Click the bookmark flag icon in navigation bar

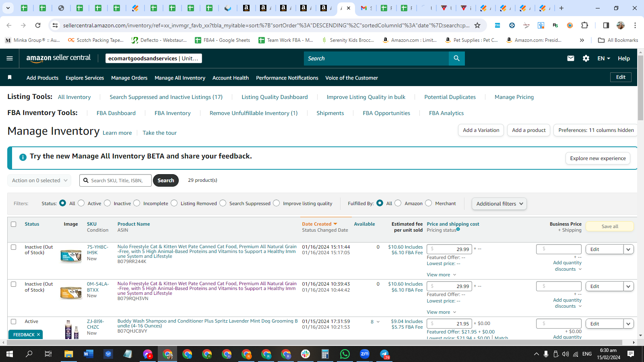pyautogui.click(x=10, y=77)
